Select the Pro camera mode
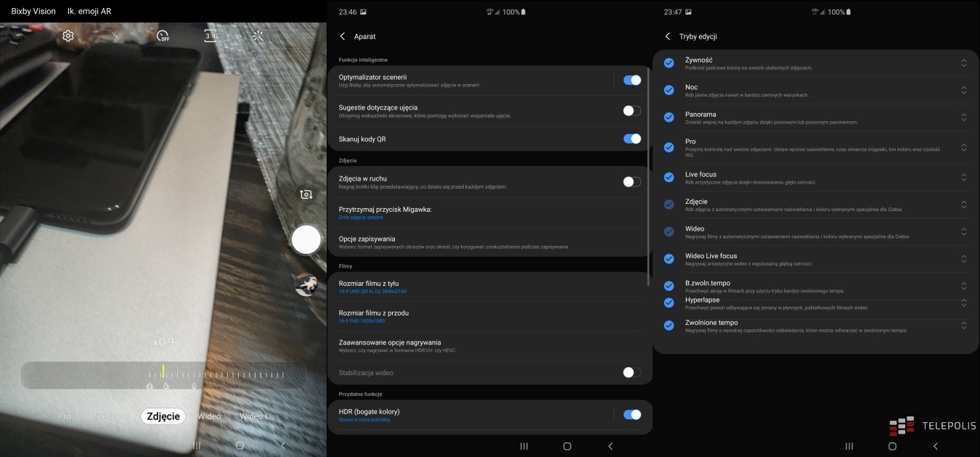This screenshot has height=457, width=980. click(x=65, y=416)
